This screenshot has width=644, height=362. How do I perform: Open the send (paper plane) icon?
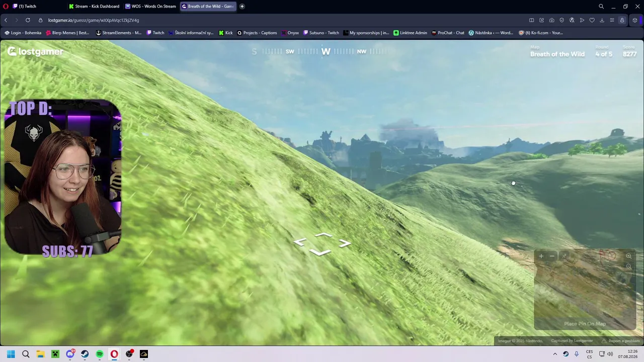tap(582, 20)
